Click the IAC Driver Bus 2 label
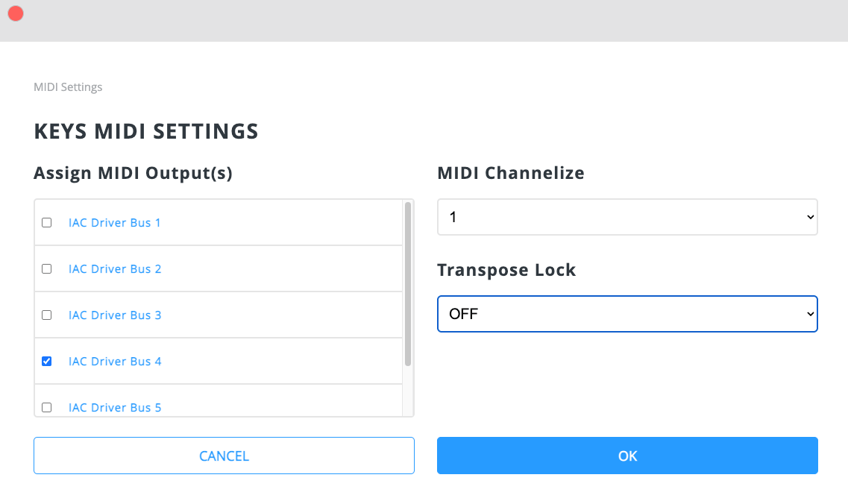 click(x=115, y=268)
